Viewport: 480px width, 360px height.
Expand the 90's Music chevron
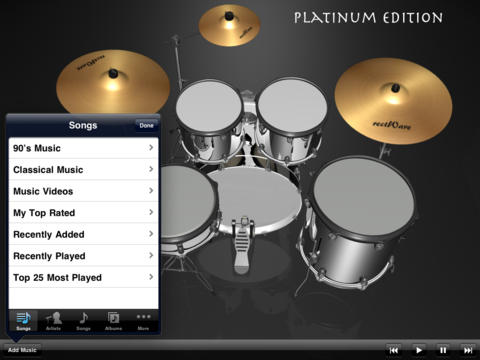151,147
